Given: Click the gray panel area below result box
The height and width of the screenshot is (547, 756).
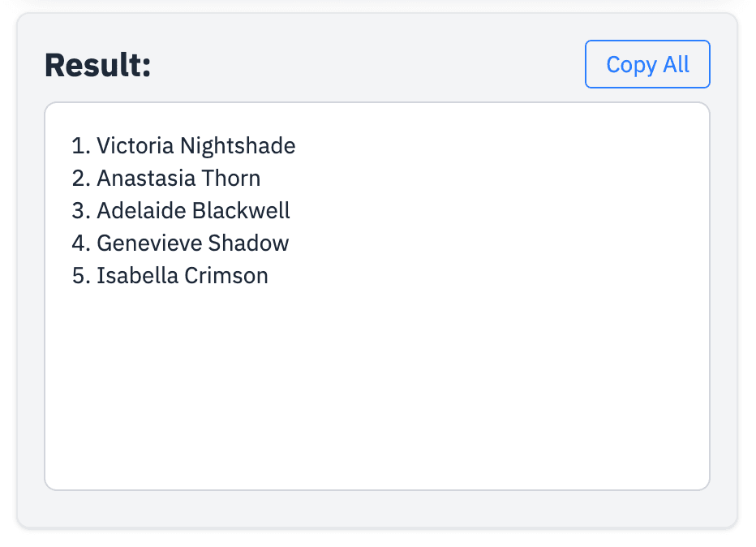Looking at the screenshot, I should click(x=377, y=509).
